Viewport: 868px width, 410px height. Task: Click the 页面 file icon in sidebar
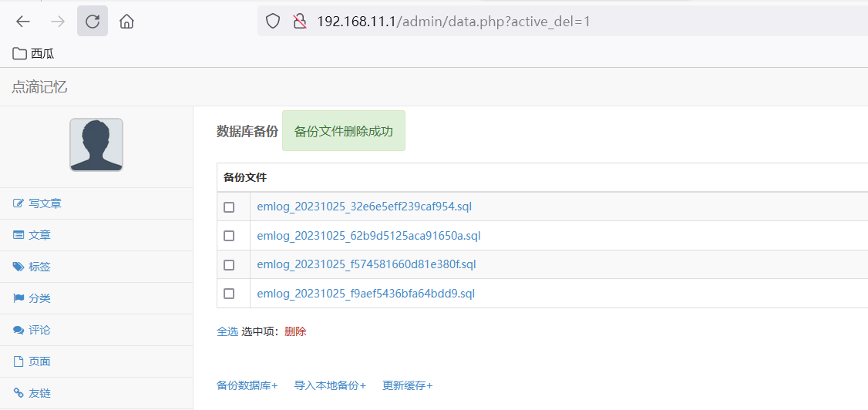[x=19, y=362]
